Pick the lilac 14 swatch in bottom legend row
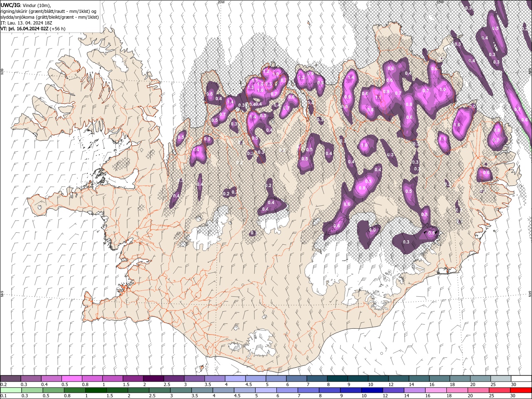532x399 pixels. coord(414,390)
